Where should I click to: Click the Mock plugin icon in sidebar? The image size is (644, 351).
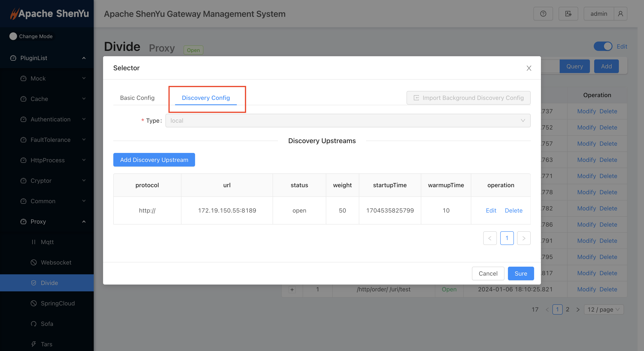(23, 78)
